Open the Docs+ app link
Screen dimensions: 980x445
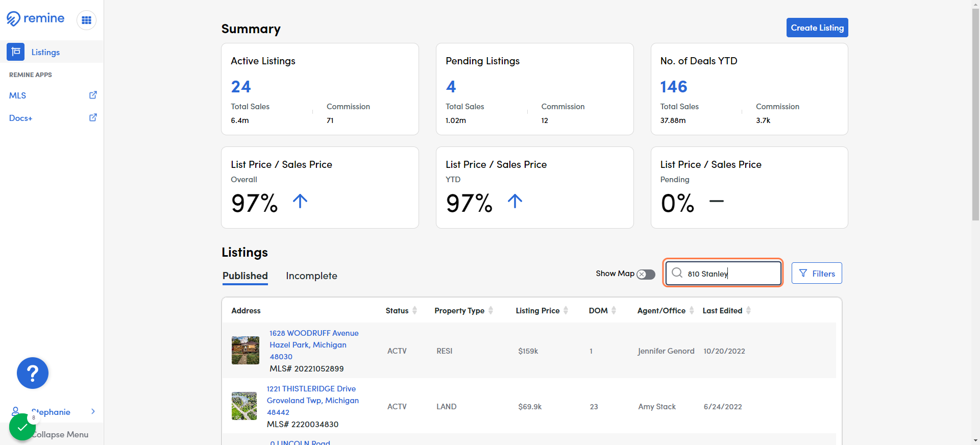tap(20, 118)
